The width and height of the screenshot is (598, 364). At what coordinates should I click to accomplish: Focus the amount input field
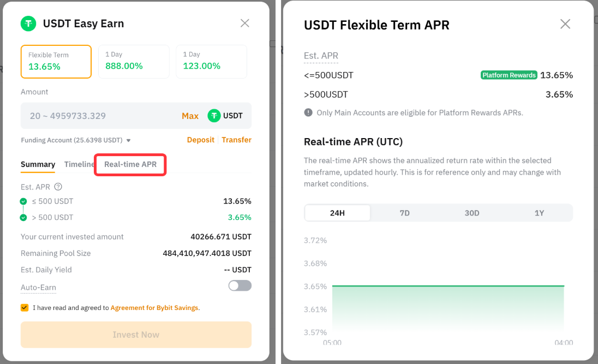[98, 116]
